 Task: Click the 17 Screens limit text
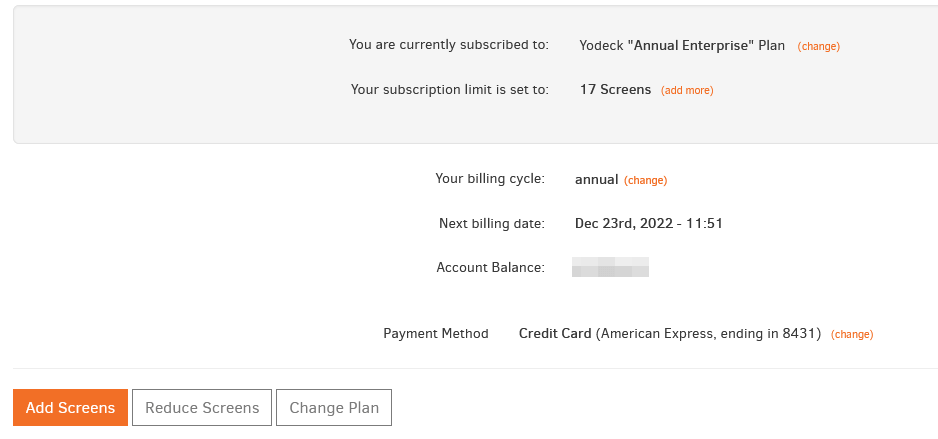coord(616,90)
